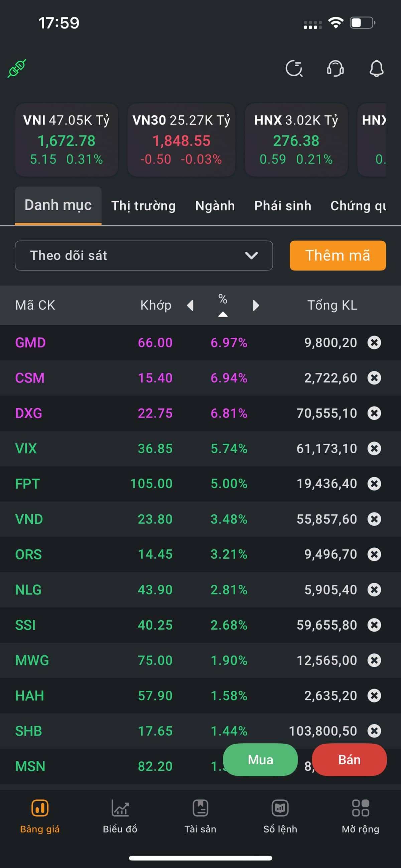Screen dimensions: 401x868
Task: Switch to Danh mục tab
Action: [x=58, y=205]
